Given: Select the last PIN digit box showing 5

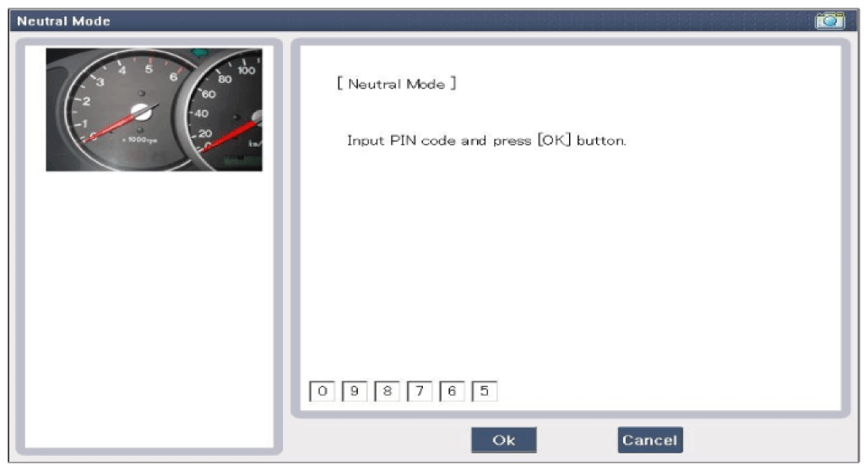Looking at the screenshot, I should 485,392.
